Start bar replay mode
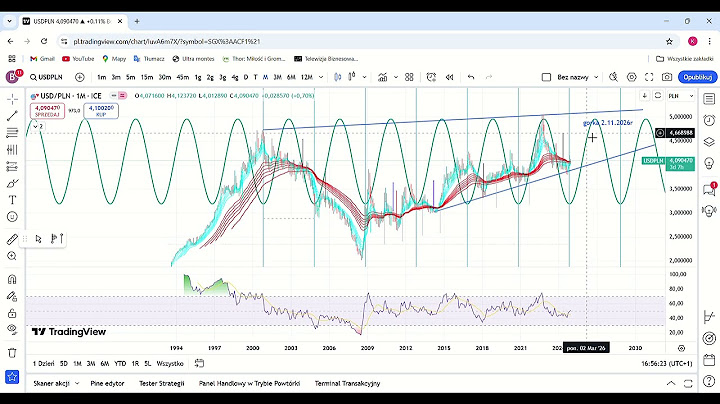The height and width of the screenshot is (404, 720). coord(450,77)
